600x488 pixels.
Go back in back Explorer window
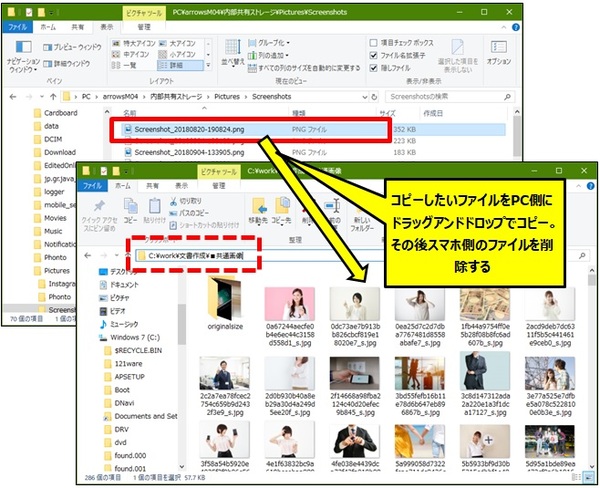pyautogui.click(x=13, y=97)
